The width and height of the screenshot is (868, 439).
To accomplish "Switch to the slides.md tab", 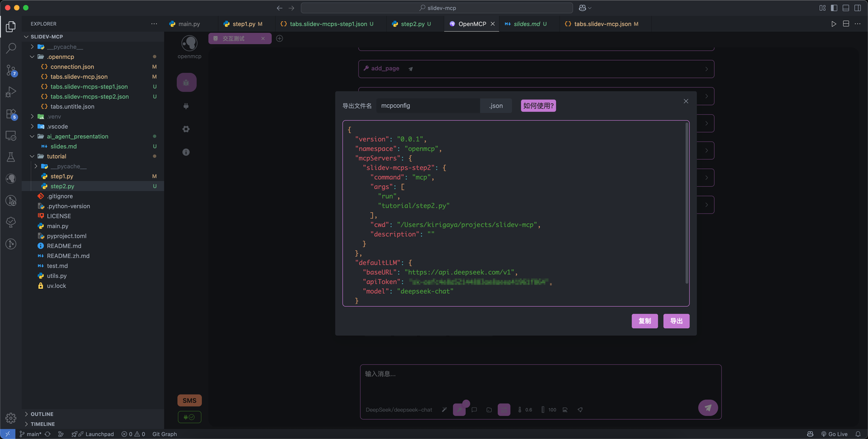I will pyautogui.click(x=526, y=24).
